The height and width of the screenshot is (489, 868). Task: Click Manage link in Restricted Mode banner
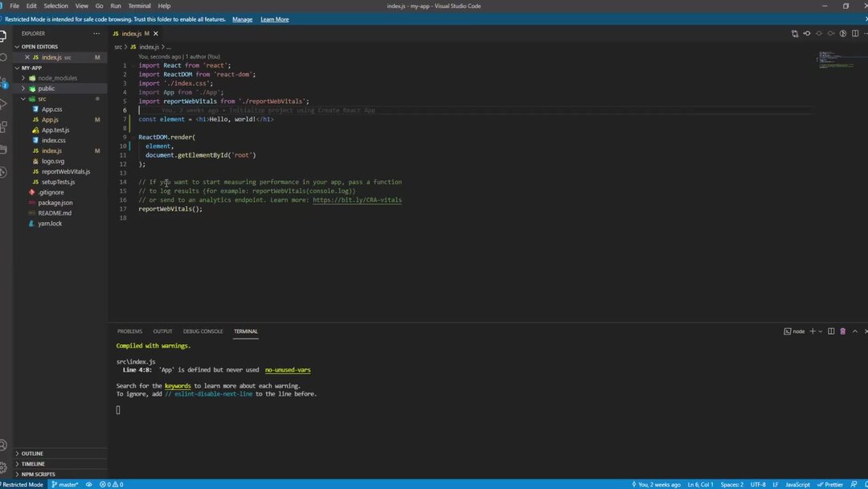(x=242, y=19)
